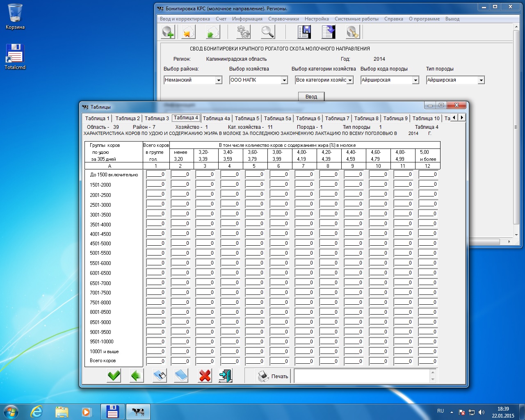The height and width of the screenshot is (420, 525).
Task: Switch to the Таблица 2 tab
Action: 128,118
